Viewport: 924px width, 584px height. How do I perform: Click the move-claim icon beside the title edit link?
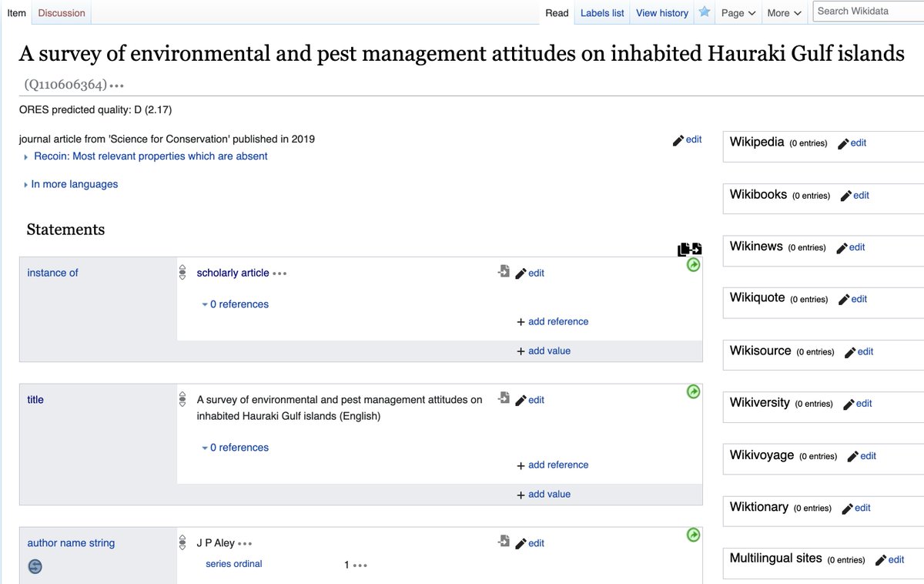504,399
